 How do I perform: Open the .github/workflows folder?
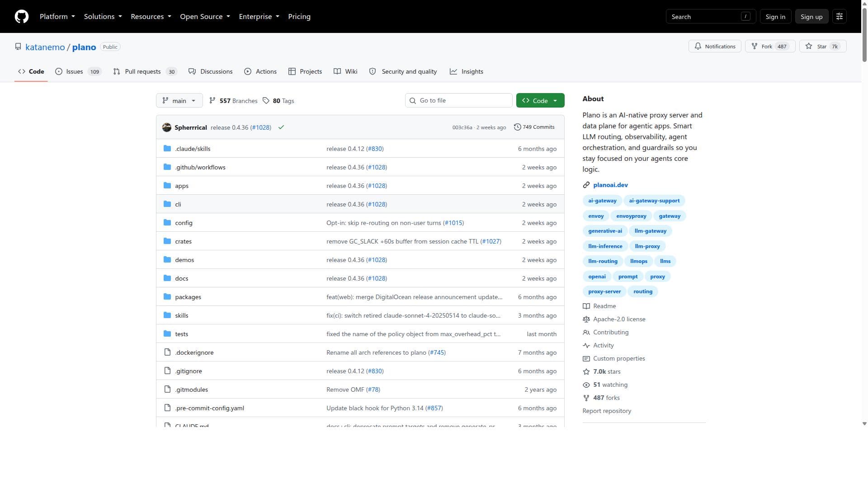tap(200, 168)
